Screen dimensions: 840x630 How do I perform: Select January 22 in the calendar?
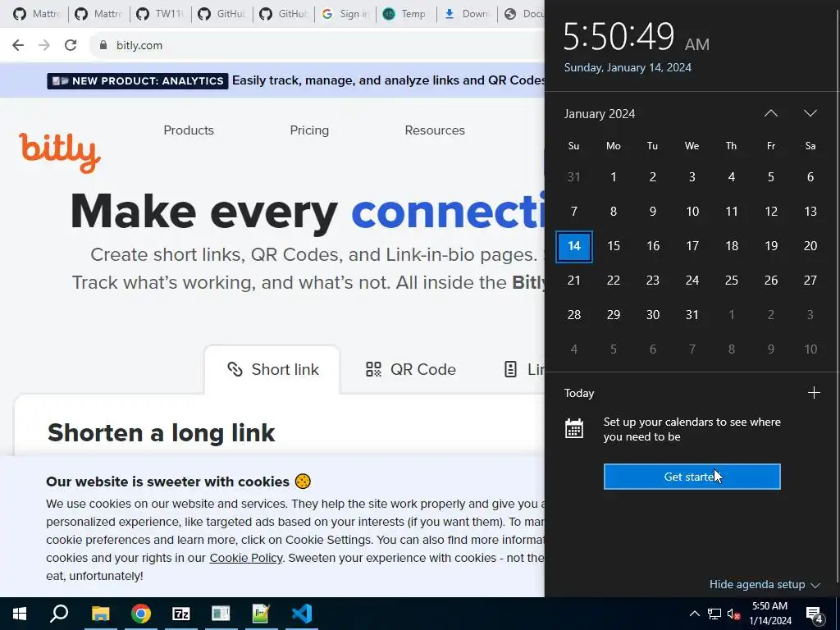[x=614, y=281]
